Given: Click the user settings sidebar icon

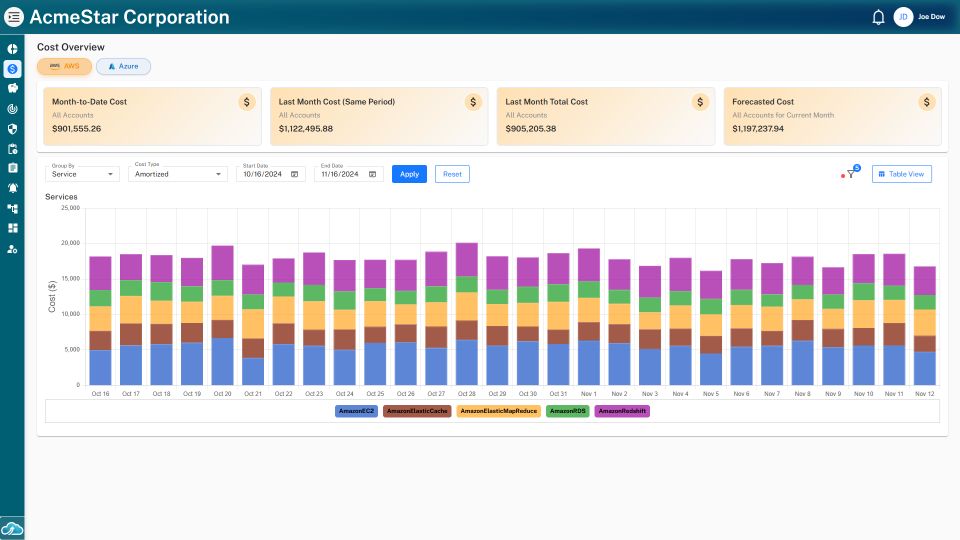Looking at the screenshot, I should point(12,248).
